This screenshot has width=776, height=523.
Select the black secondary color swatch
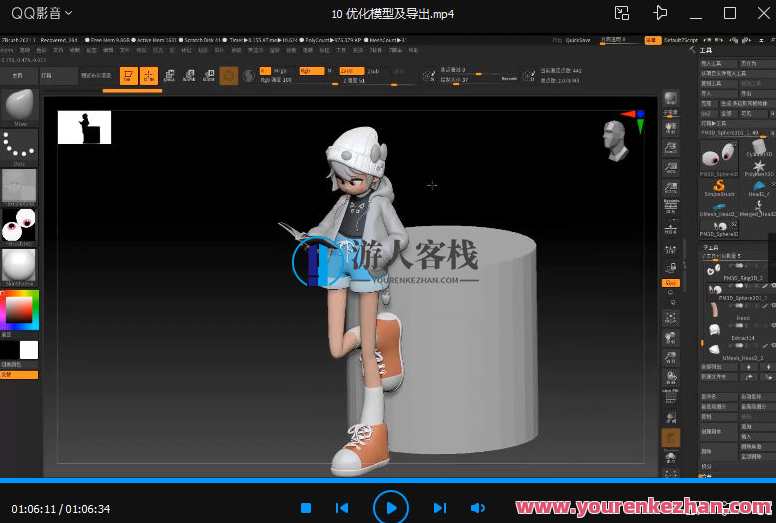pyautogui.click(x=9, y=350)
